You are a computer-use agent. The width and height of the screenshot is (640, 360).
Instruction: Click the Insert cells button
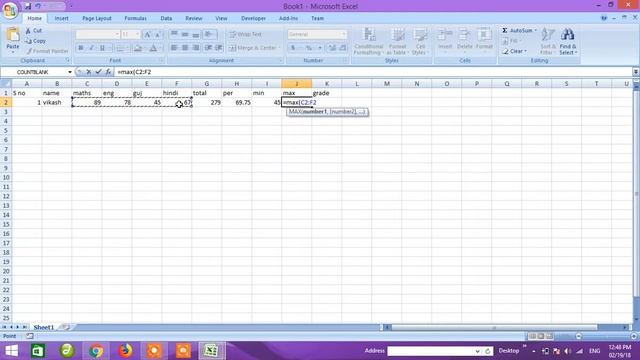tap(445, 41)
